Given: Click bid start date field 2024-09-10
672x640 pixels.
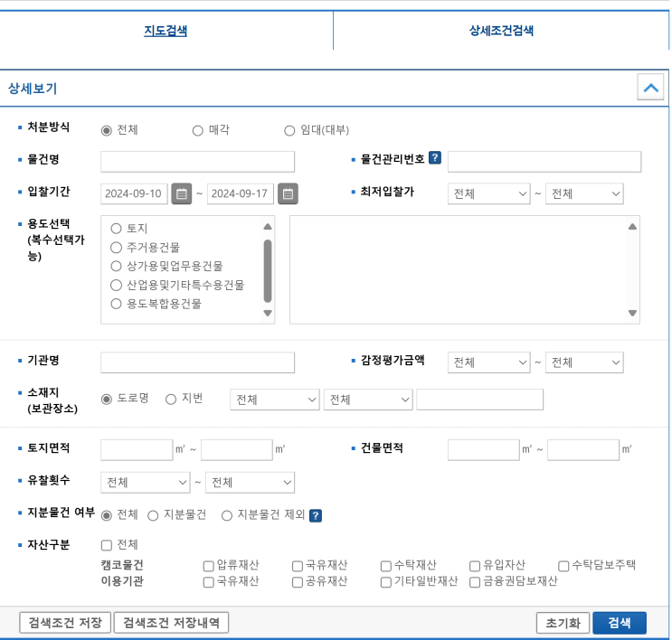Looking at the screenshot, I should 134,193.
